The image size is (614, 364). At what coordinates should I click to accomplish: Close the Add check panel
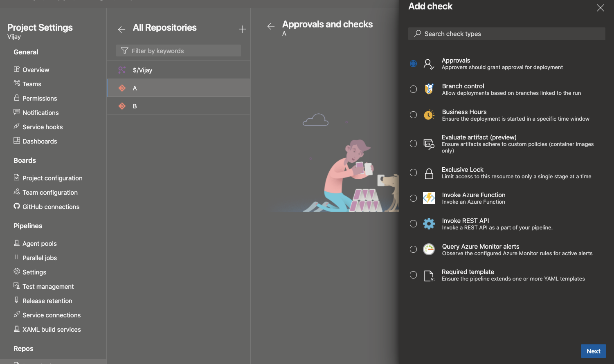(600, 8)
